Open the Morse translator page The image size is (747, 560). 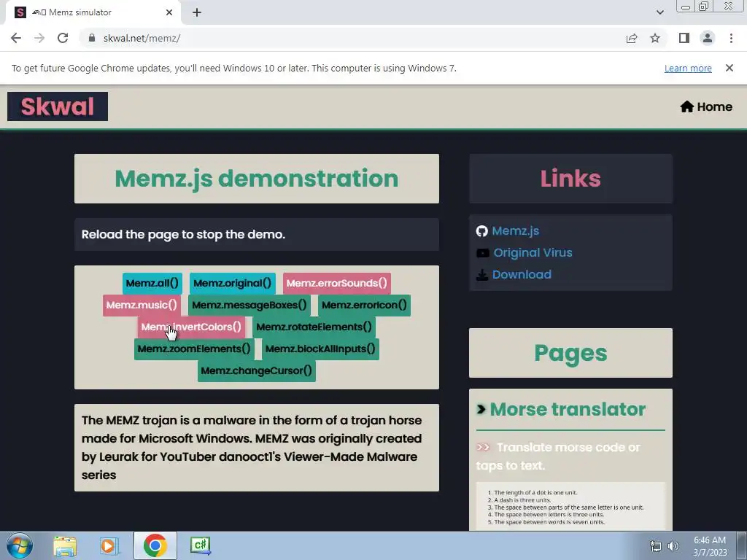568,409
